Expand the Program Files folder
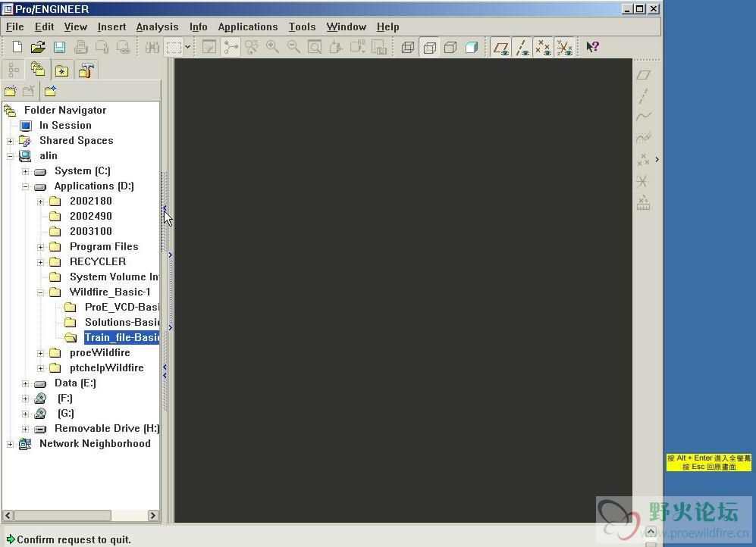 tap(40, 247)
